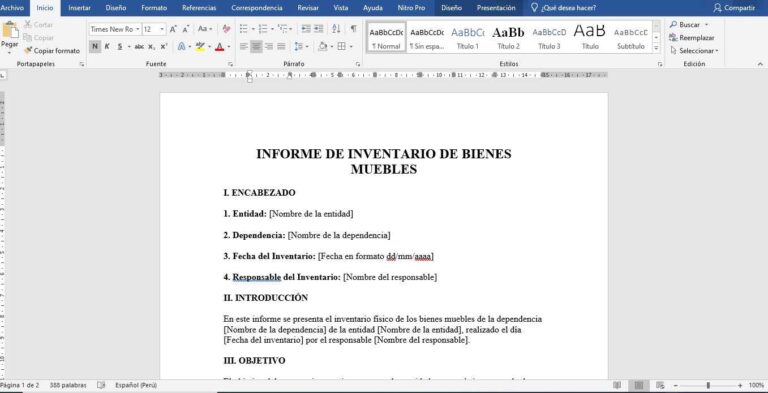Apply subscript formatting
This screenshot has width=768, height=393.
click(x=151, y=47)
